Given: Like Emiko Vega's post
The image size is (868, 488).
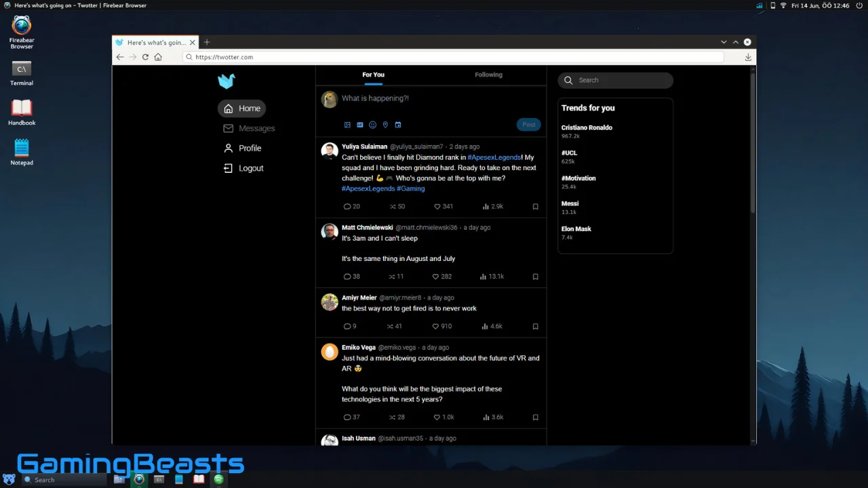Looking at the screenshot, I should [443, 418].
